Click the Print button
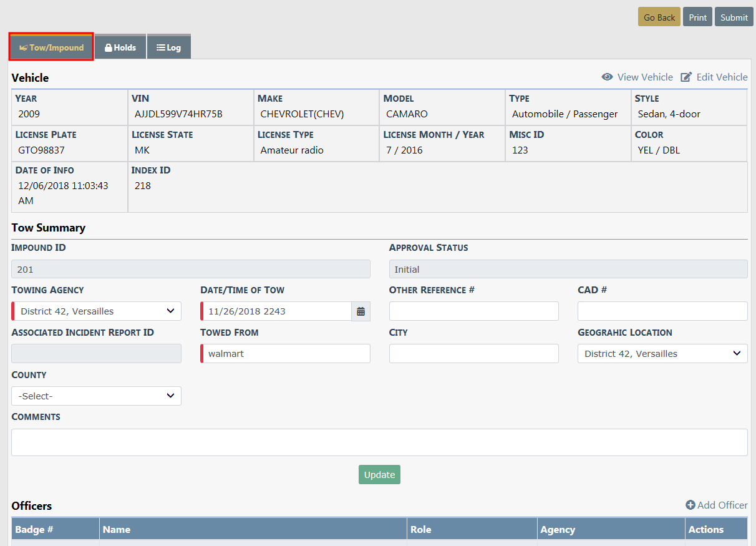The width and height of the screenshot is (756, 546). [x=697, y=17]
